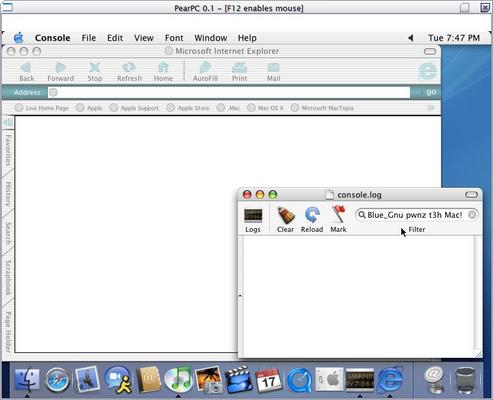Click Print in Internet Explorer toolbar
Viewport: 493px width, 400px height.
coord(239,72)
